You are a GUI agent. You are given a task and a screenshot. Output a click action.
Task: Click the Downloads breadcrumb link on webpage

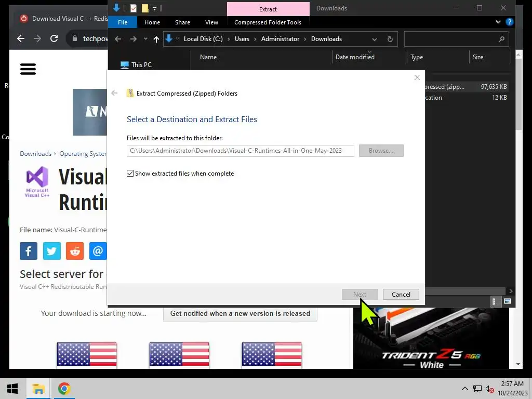[x=36, y=154]
